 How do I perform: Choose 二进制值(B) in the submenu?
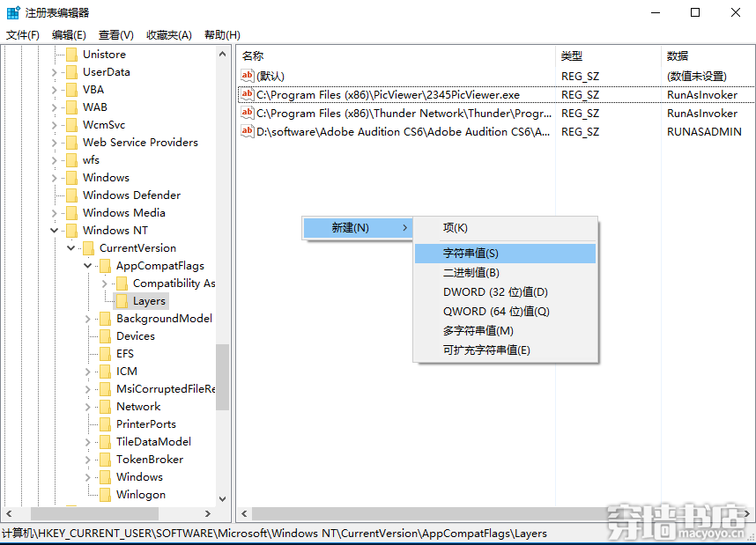coord(505,273)
